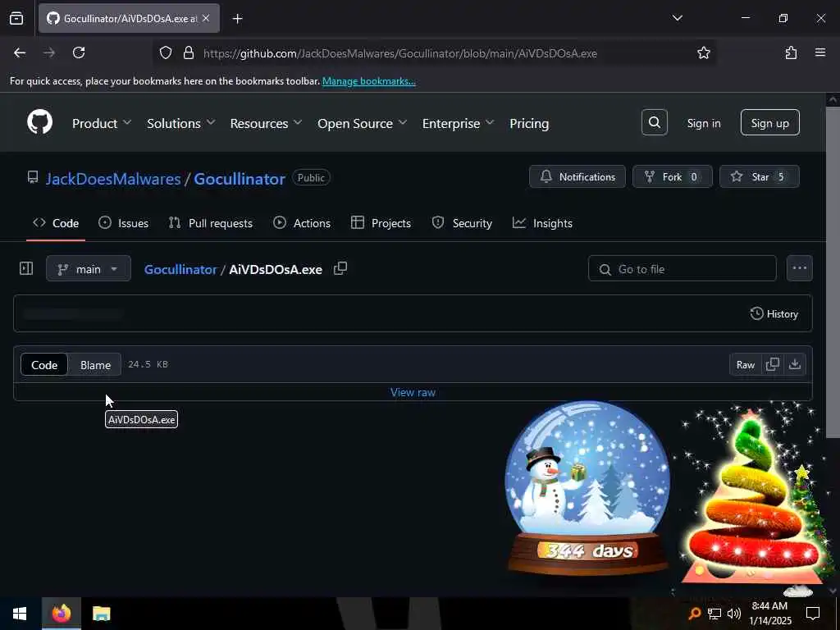
Task: Expand the Product menu
Action: tap(102, 123)
